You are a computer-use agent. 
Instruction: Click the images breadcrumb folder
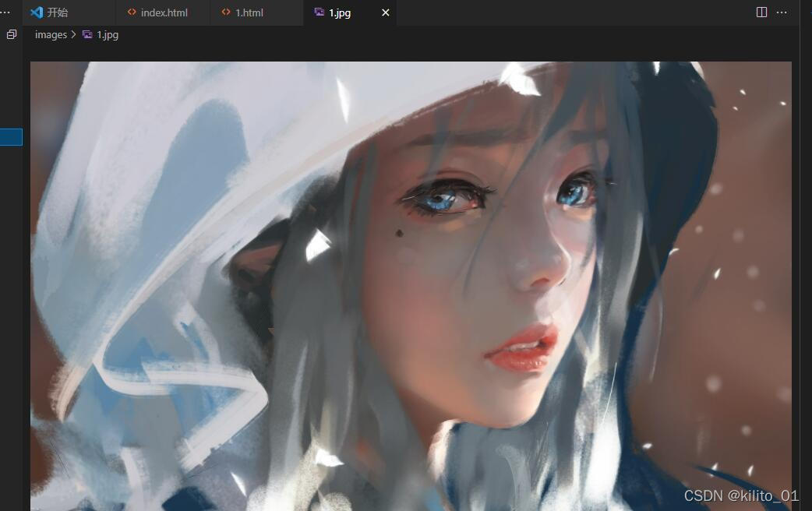coord(51,35)
